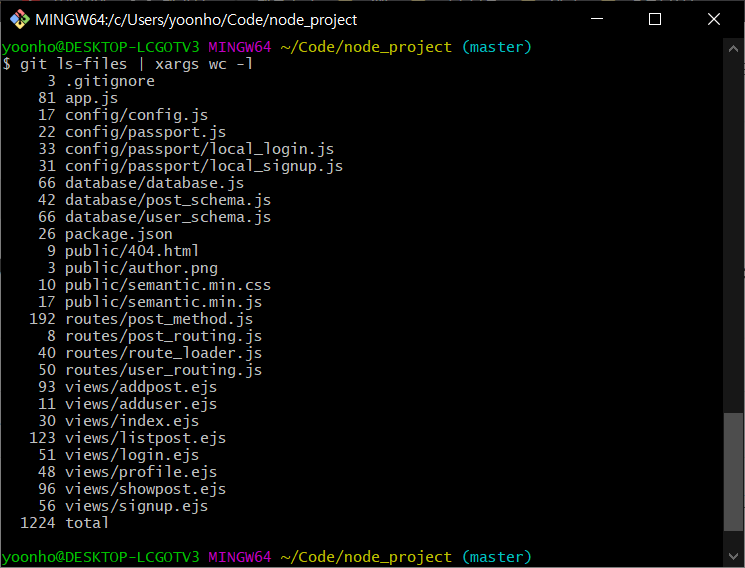Click 'views/login.ejs' in the output
745x568 pixels.
pyautogui.click(x=132, y=455)
